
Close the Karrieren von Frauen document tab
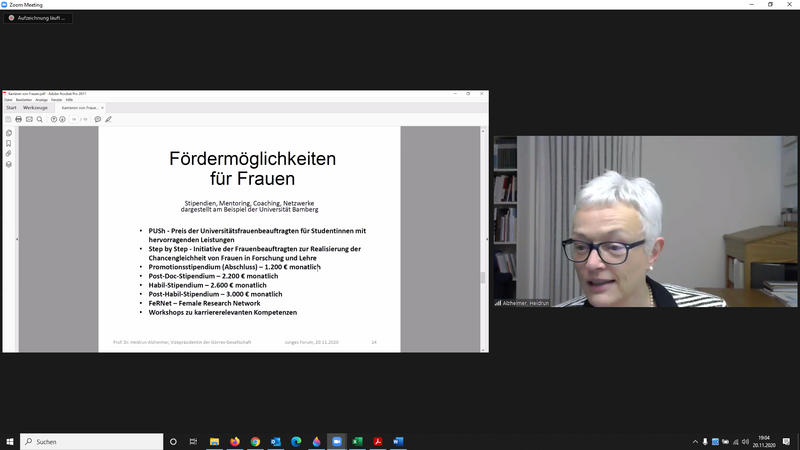click(103, 107)
